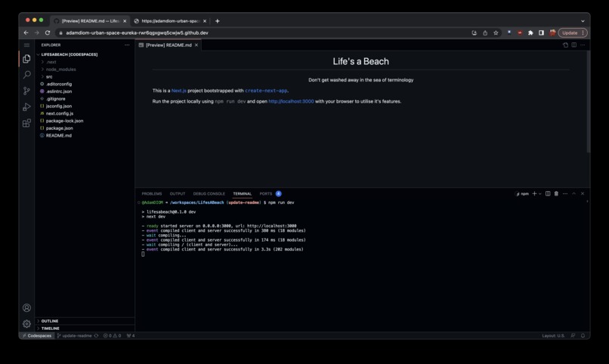Click forwarded ports count in status bar
Viewport: 609px width, 364px height.
tap(131, 335)
